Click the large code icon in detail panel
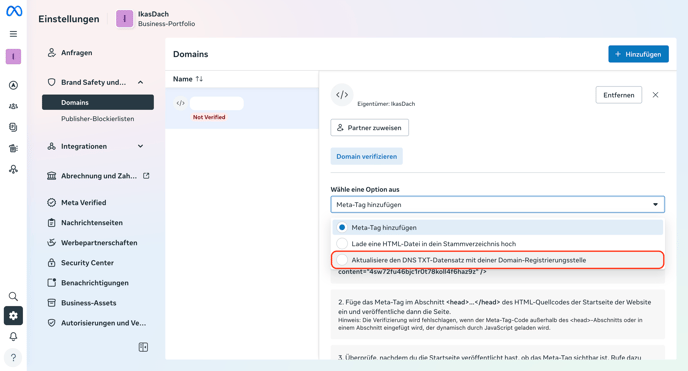The height and width of the screenshot is (371, 688). tap(342, 95)
